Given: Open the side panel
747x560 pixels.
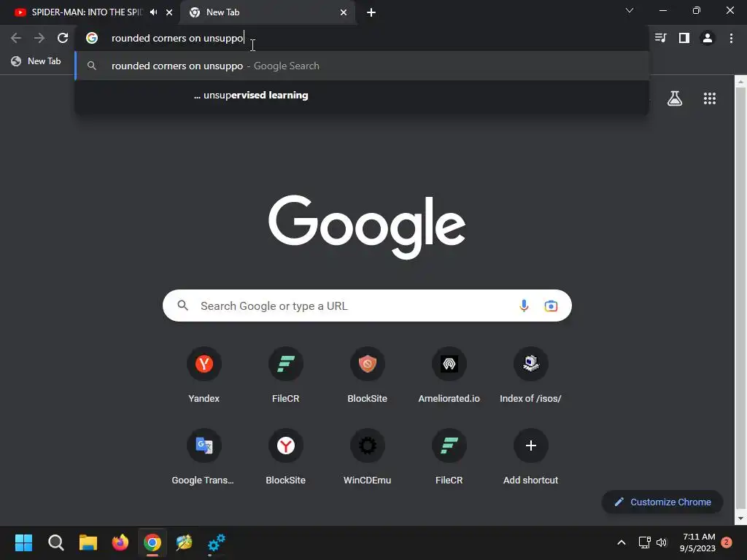Looking at the screenshot, I should coord(684,38).
